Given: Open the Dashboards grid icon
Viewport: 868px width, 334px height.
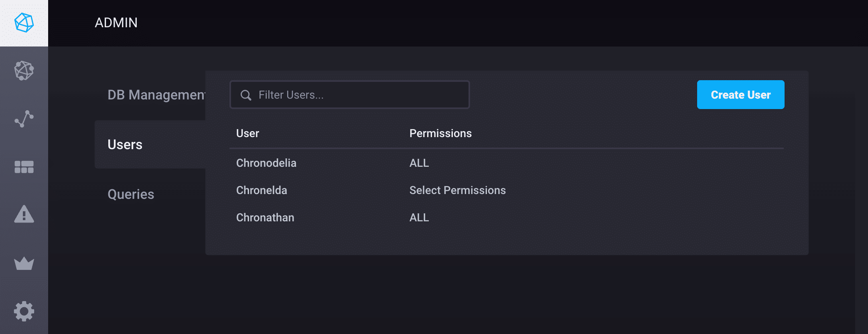Looking at the screenshot, I should point(24,167).
